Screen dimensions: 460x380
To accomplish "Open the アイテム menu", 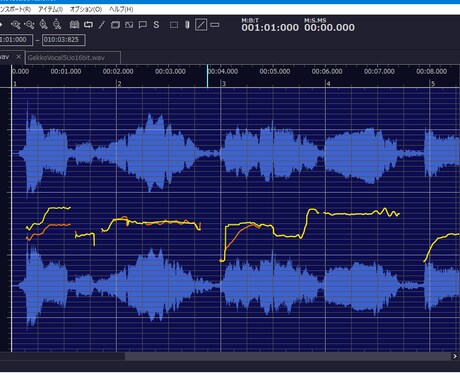I will (x=50, y=9).
